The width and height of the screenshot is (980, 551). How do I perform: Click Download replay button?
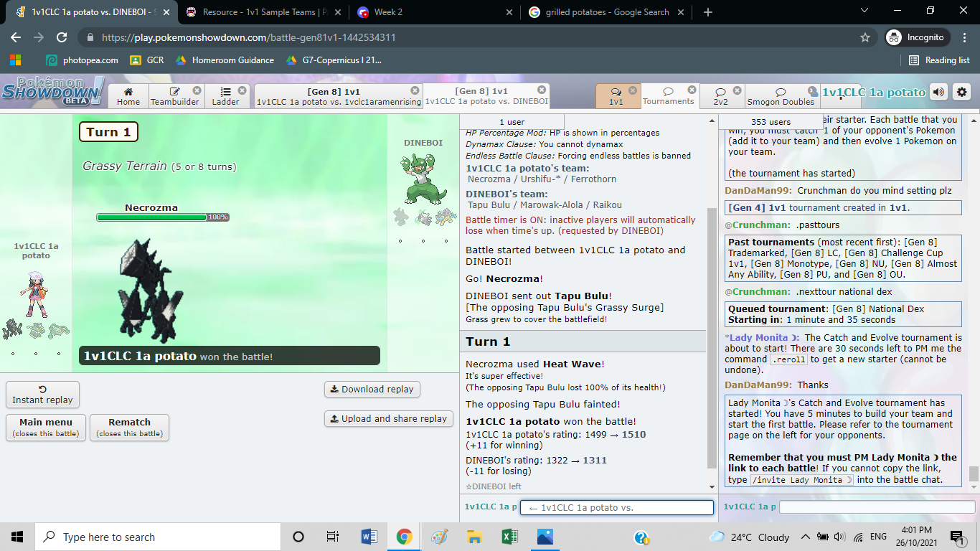[x=372, y=389]
